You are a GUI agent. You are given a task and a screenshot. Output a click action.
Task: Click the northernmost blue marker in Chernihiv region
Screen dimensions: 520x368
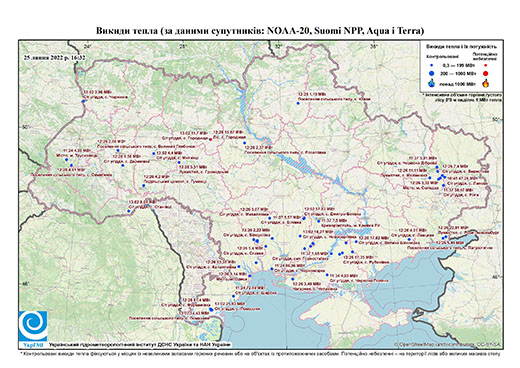pyautogui.click(x=298, y=103)
